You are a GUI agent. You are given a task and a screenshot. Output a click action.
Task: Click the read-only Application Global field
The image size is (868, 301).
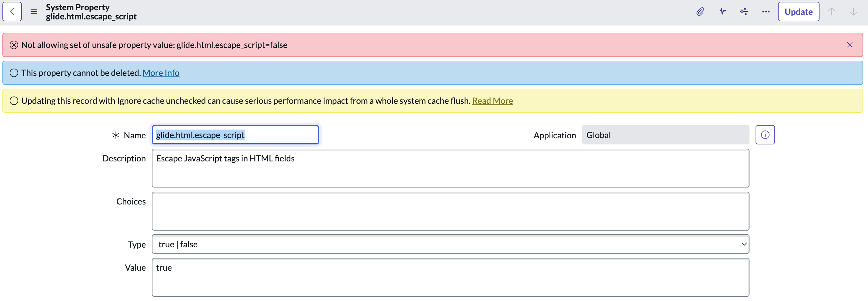tap(665, 135)
